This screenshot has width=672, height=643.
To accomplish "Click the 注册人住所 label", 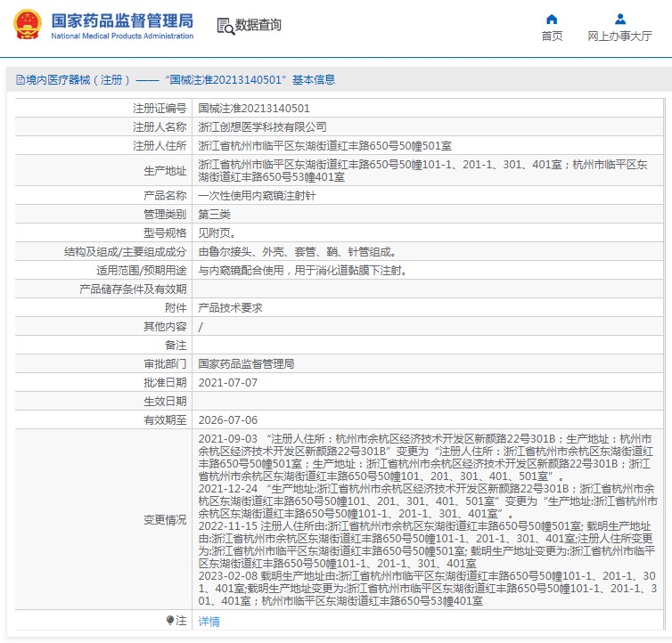I will pos(160,146).
